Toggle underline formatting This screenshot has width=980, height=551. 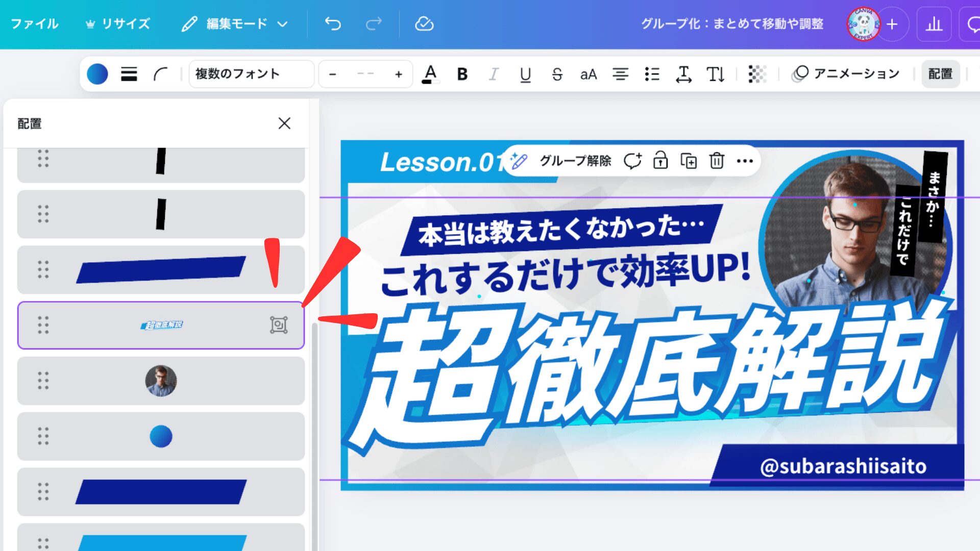click(x=525, y=74)
